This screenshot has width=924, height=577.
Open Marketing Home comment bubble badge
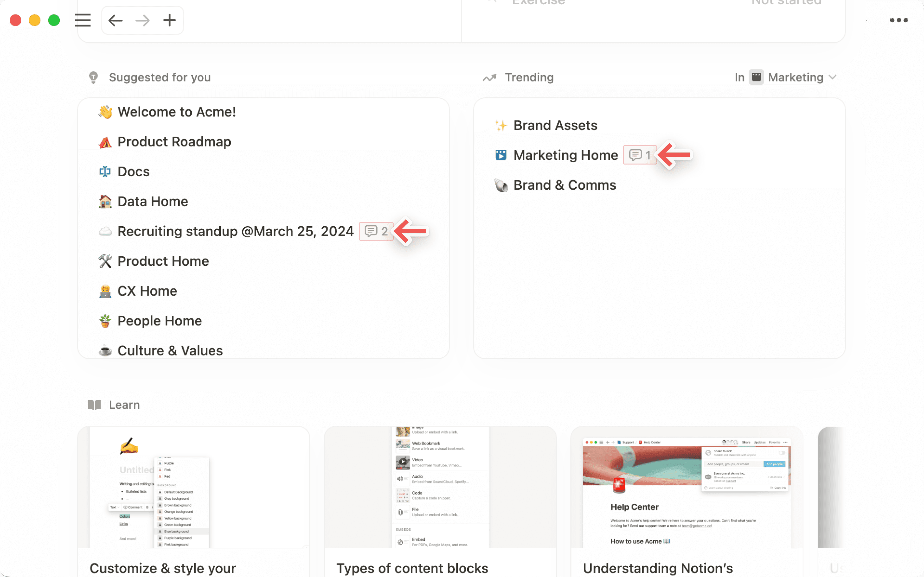coord(640,155)
